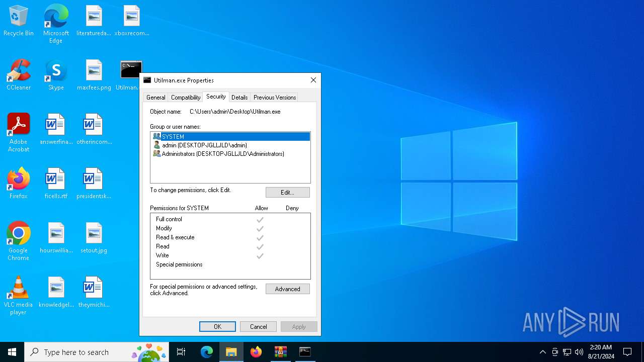The height and width of the screenshot is (362, 644).
Task: Click the Object name file path text
Action: [x=235, y=112]
